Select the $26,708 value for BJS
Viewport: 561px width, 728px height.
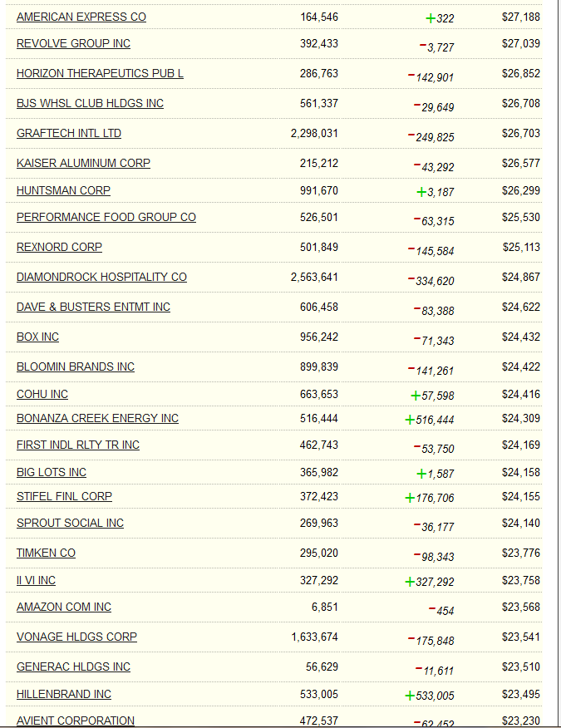[521, 104]
